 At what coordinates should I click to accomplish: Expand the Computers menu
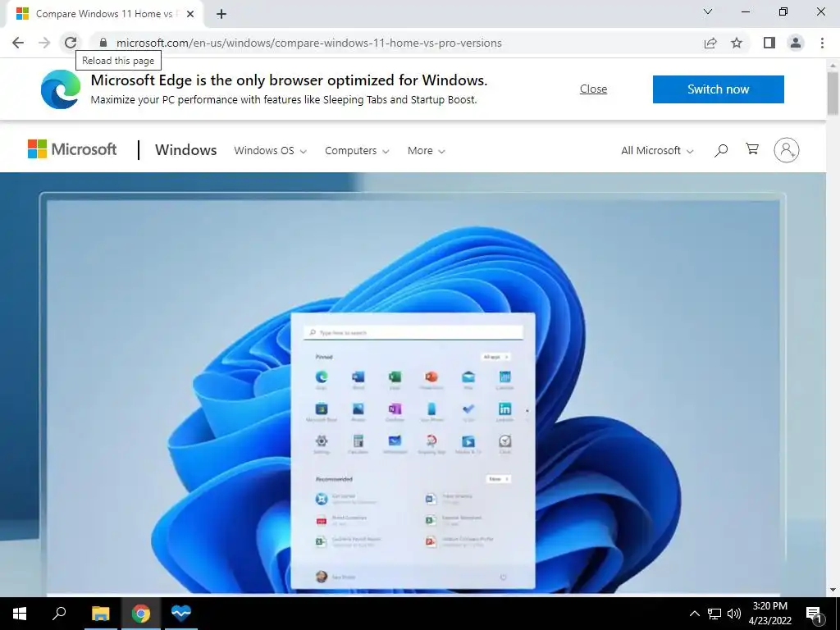coord(357,151)
